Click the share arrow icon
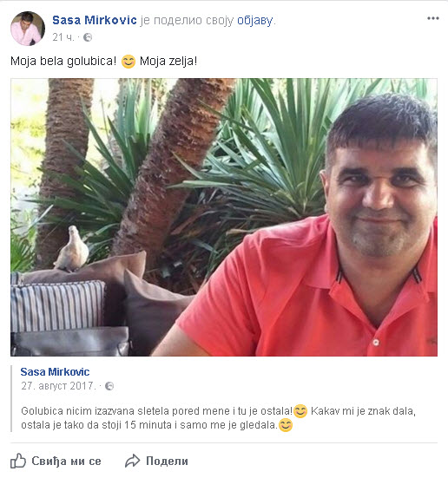Screen dimensions: 448x478 133,461
